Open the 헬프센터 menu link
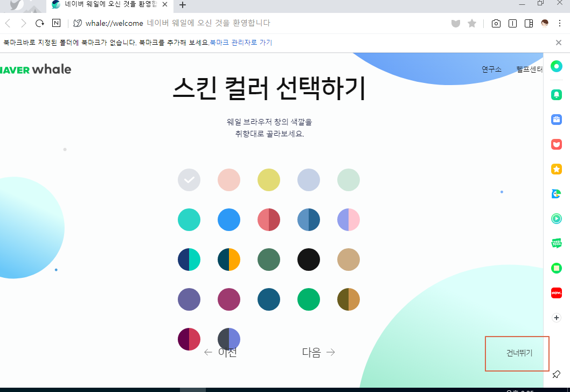570x392 pixels. [x=529, y=69]
